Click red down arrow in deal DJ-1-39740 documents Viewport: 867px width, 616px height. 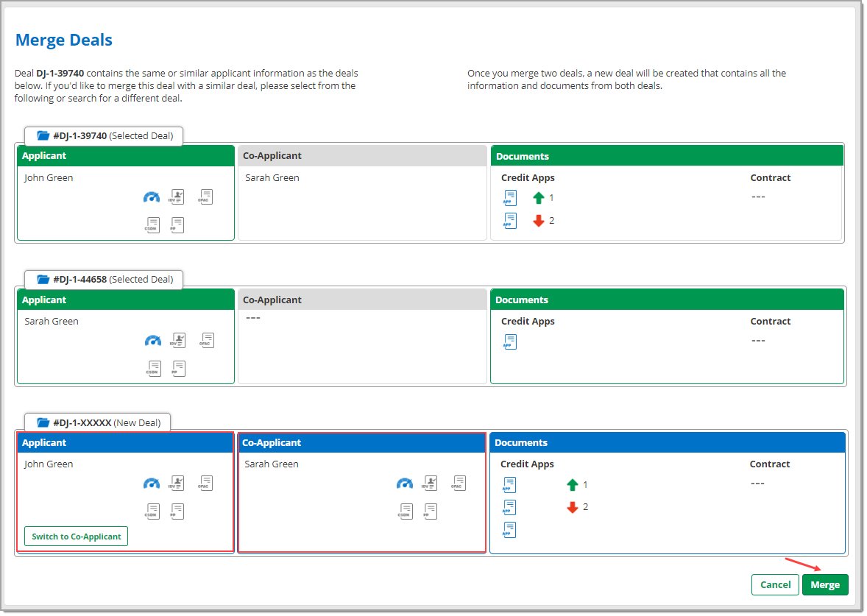click(x=539, y=221)
